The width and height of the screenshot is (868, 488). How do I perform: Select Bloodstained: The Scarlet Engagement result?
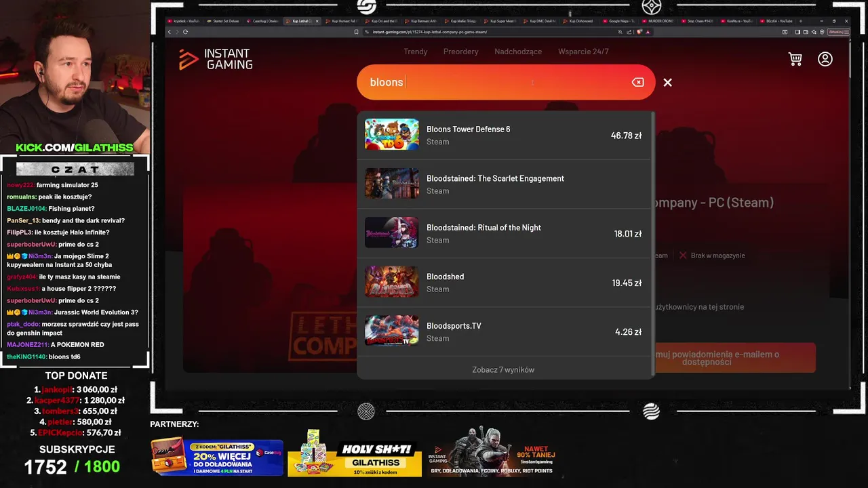click(503, 184)
